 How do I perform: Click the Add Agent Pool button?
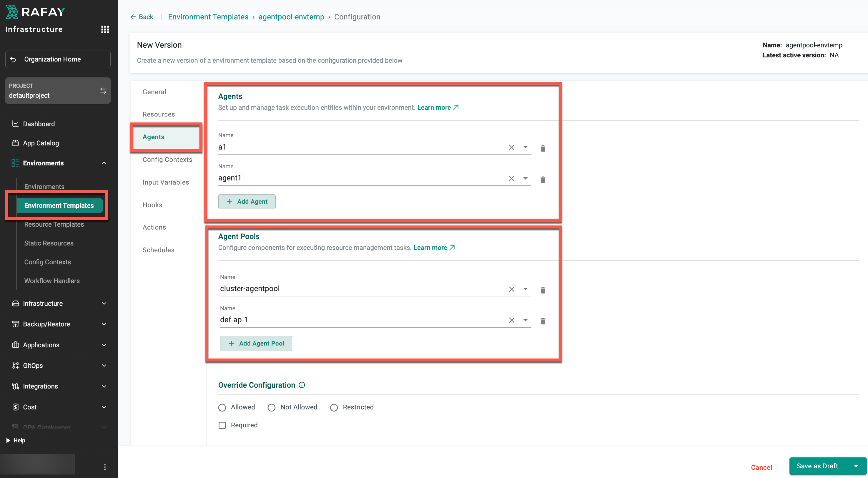click(x=256, y=343)
